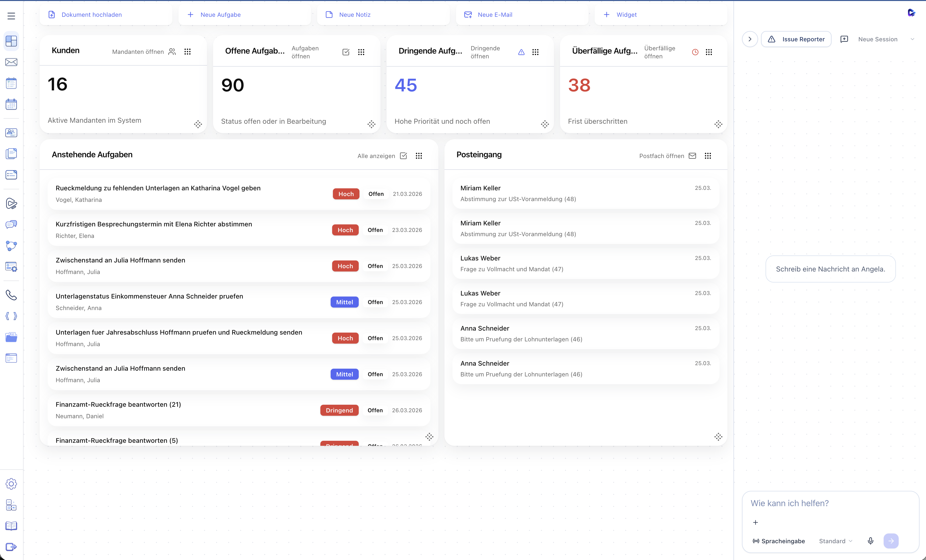Open the hamburger menu at the top left
Screen dimensions: 926x560
pos(11,16)
